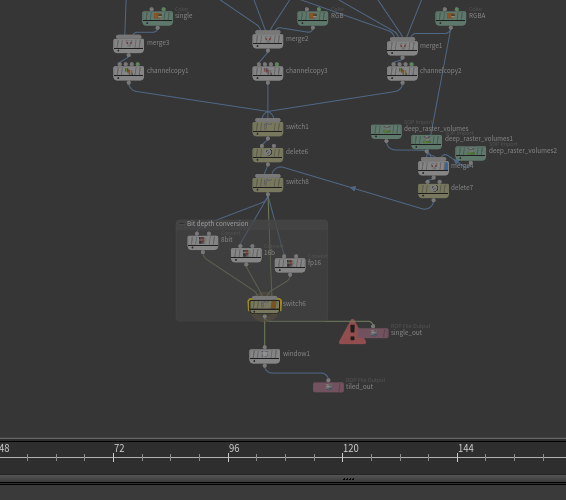Select the merge2 node
Viewport: 566px width, 500px height.
point(267,40)
